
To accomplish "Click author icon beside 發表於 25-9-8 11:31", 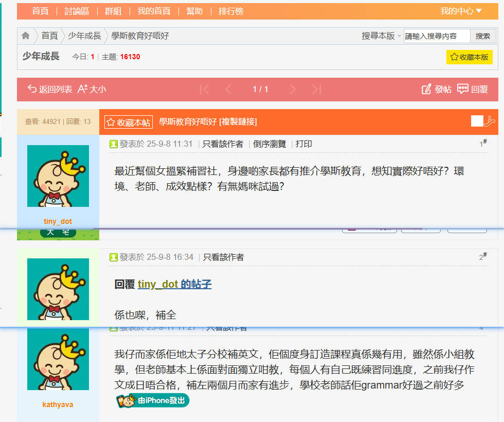I will (x=114, y=144).
